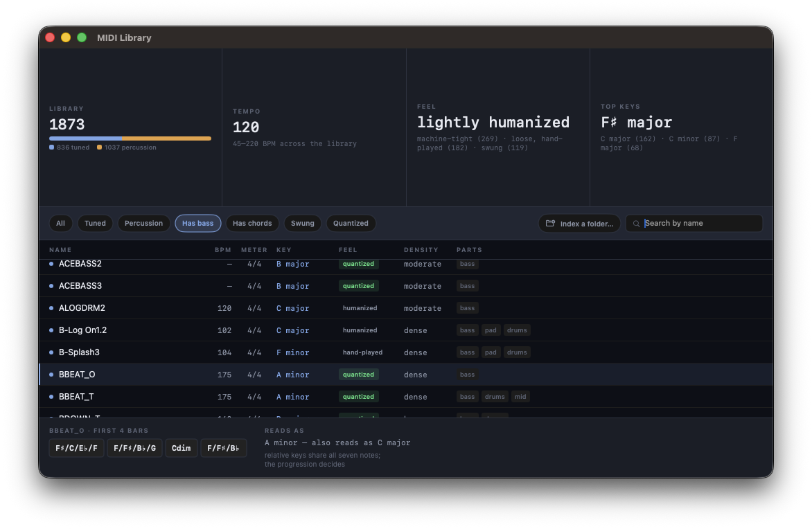This screenshot has height=529, width=812.
Task: Click the PARTS column header
Action: coord(469,249)
